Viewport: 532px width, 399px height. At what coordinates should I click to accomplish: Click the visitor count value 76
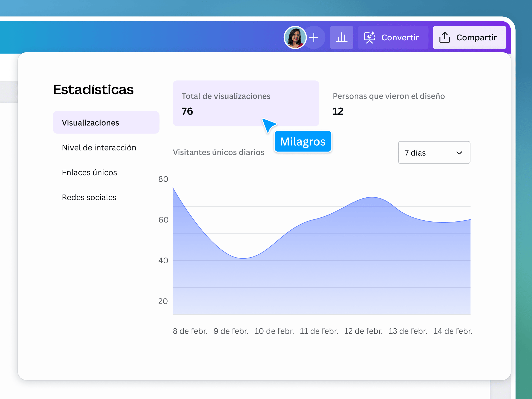tap(187, 111)
